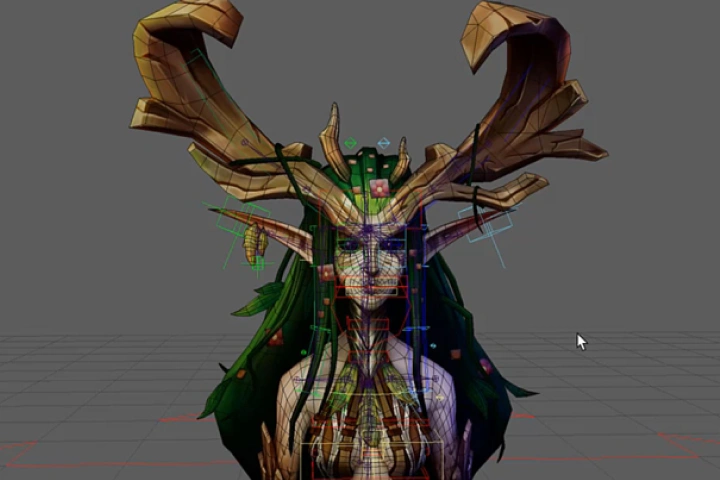Screen dimensions: 720x480
Task: Select the light-blue diamond rig control above head
Action: [x=383, y=143]
